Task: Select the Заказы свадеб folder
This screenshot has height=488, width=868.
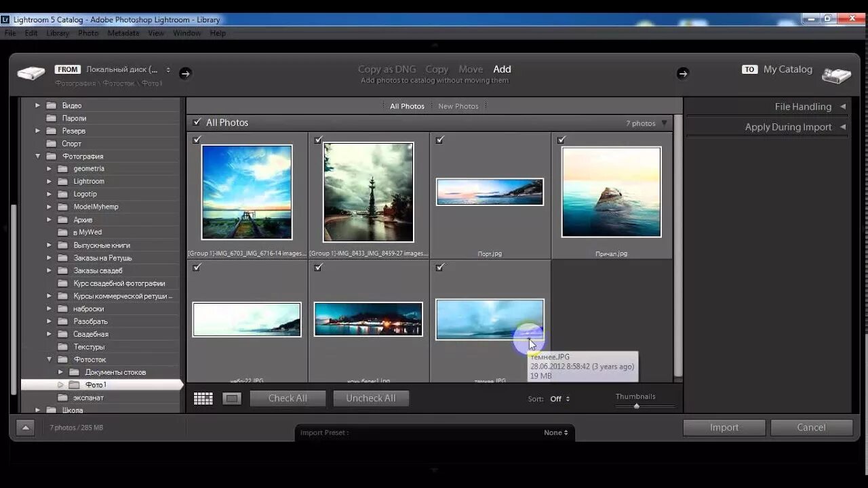Action: coord(98,270)
